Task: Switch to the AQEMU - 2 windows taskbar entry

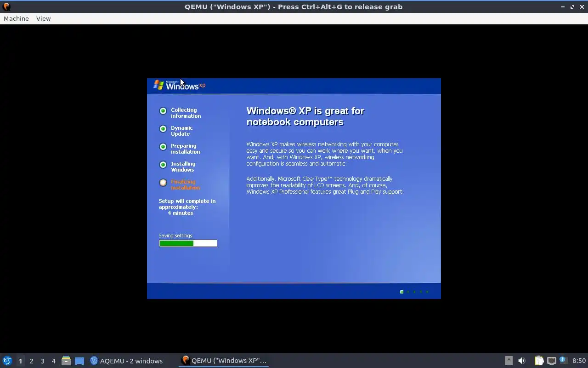Action: [x=126, y=361]
